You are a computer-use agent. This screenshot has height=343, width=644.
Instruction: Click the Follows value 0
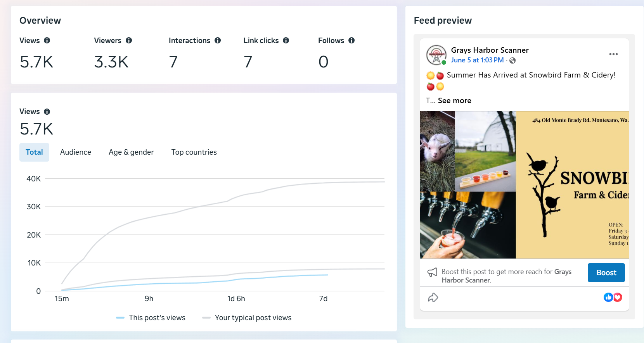point(324,62)
